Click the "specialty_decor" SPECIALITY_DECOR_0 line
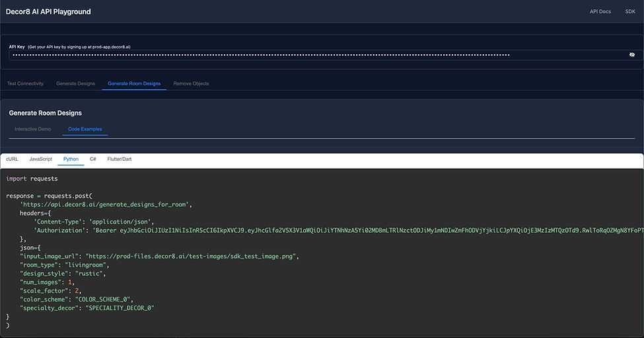Viewport: 644px width, 338px height. click(87, 308)
